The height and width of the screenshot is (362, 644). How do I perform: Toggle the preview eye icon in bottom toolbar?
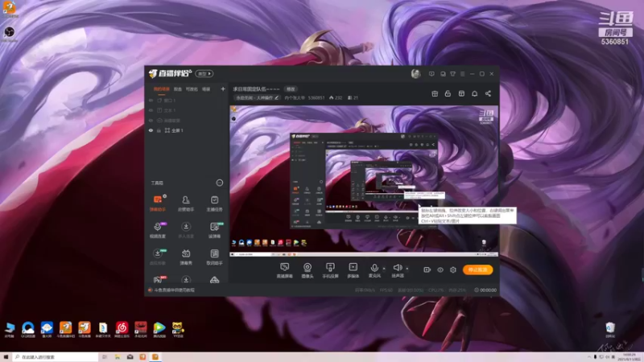click(x=440, y=269)
